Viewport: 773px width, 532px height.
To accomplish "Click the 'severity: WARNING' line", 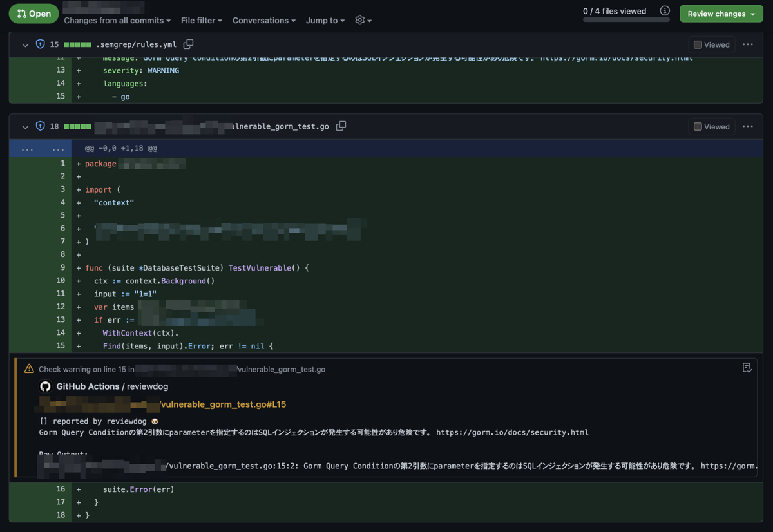I will coord(141,70).
